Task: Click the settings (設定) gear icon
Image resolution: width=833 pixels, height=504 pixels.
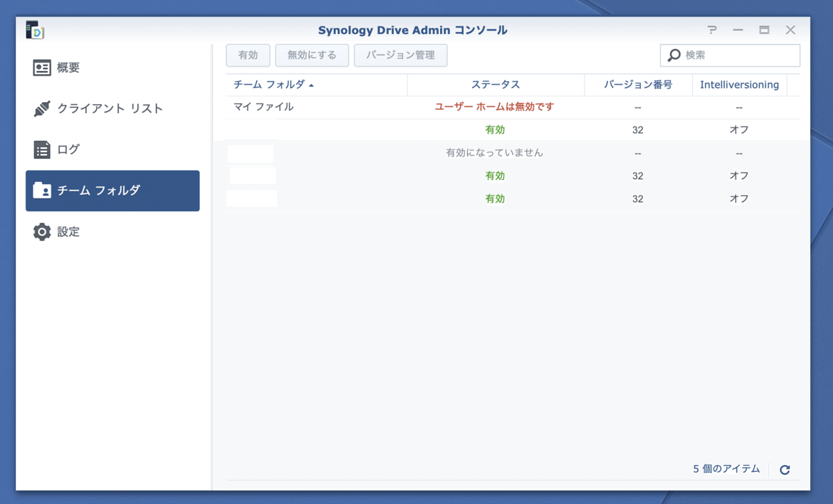Action: [x=42, y=232]
